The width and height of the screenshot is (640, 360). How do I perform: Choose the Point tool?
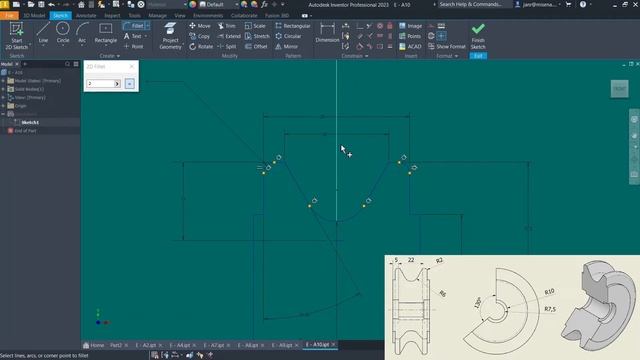133,47
